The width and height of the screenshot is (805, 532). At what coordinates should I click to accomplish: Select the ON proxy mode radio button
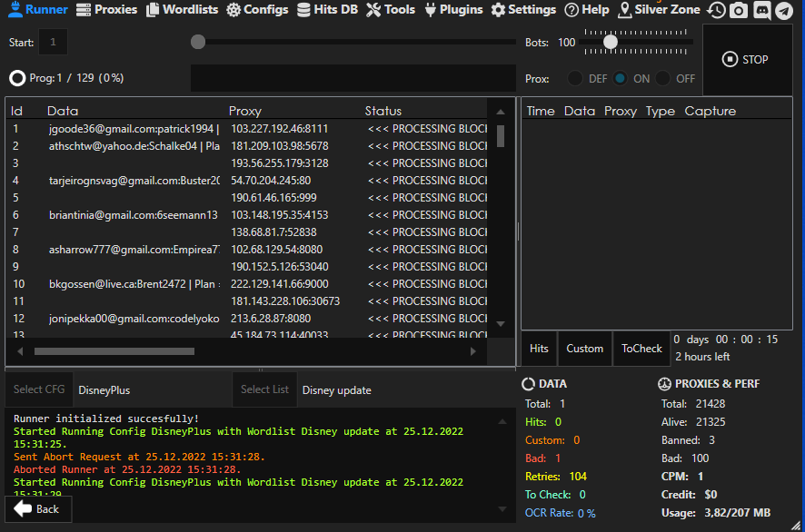pos(620,79)
